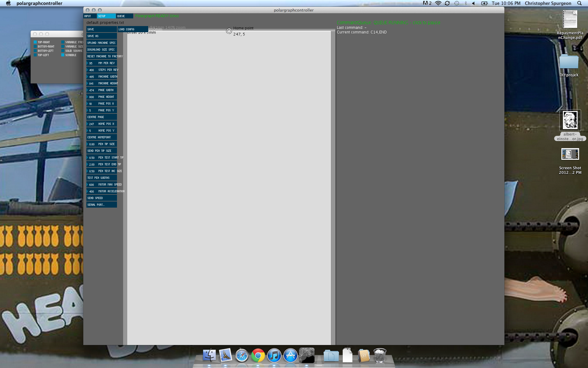This screenshot has height=368, width=588.
Task: Toggle the TOP-RIGHT checkbox
Action: coord(35,42)
